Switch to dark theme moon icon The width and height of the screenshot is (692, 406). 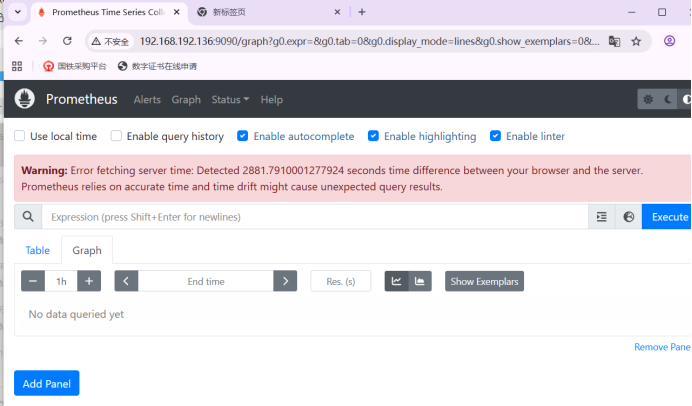(x=668, y=99)
